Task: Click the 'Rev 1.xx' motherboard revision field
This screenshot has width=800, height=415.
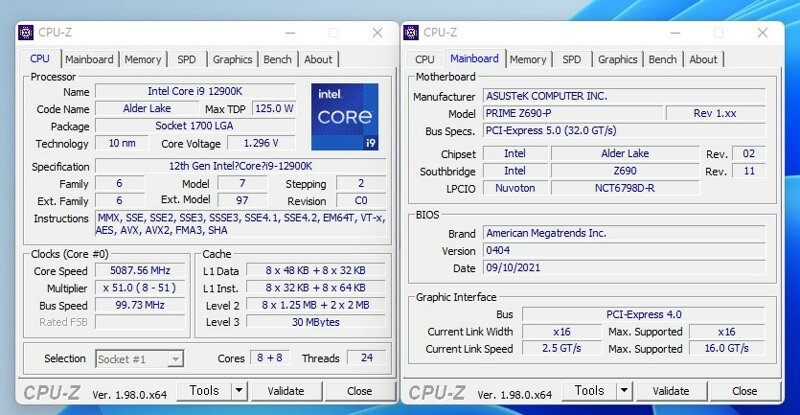Action: pos(715,113)
